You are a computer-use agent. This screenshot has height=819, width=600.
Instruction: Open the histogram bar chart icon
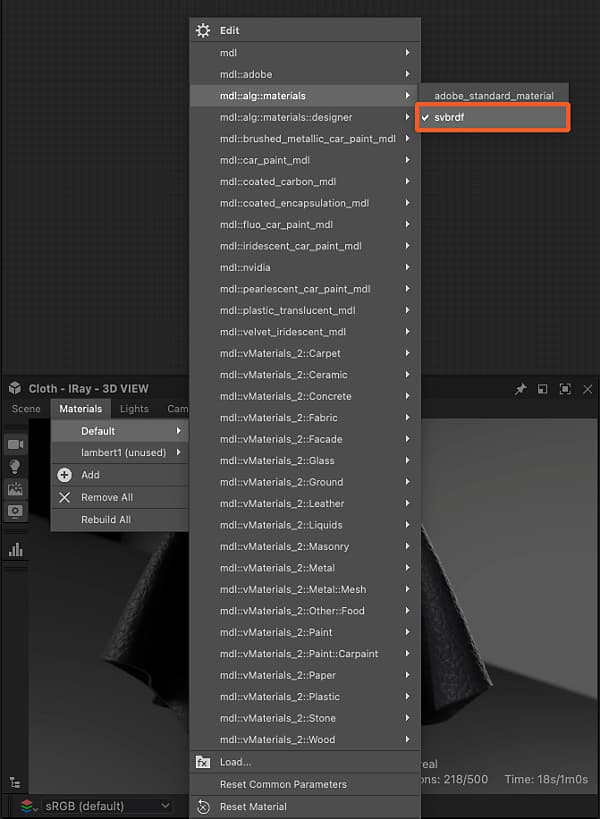point(16,549)
